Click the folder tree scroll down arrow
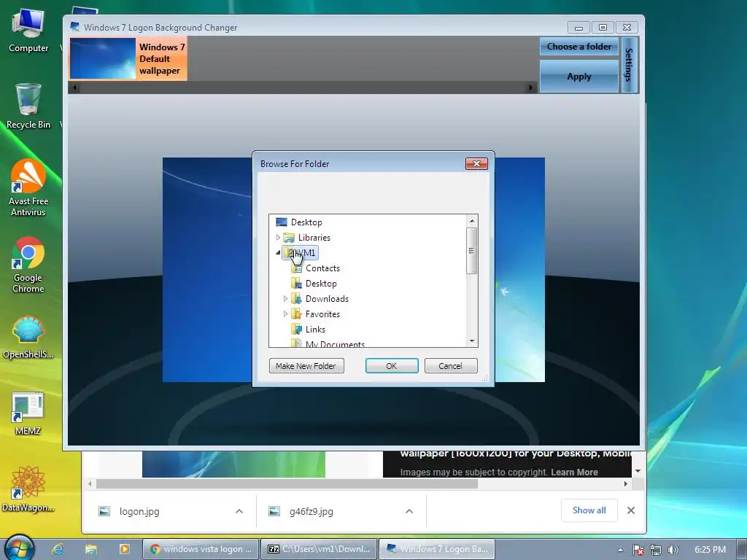This screenshot has height=560, width=747. pyautogui.click(x=472, y=341)
